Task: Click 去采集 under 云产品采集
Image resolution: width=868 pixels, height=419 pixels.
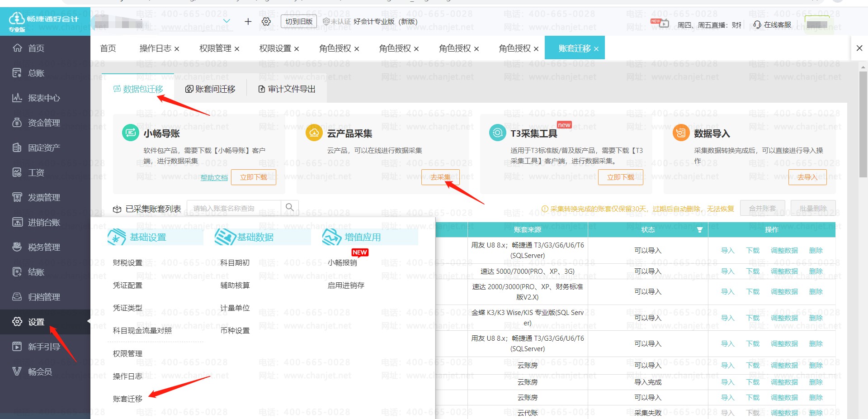Action: (x=440, y=177)
